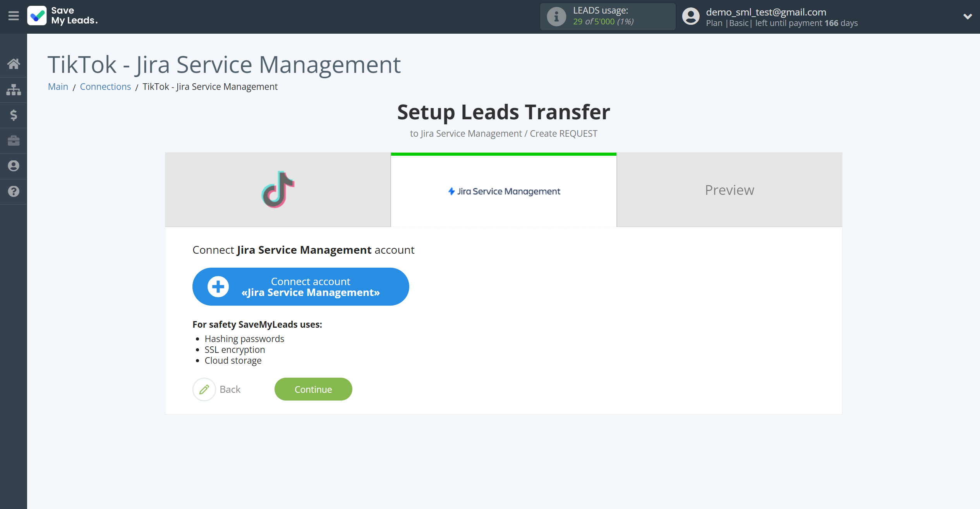
Task: Select the TikTok source tab
Action: pyautogui.click(x=278, y=190)
